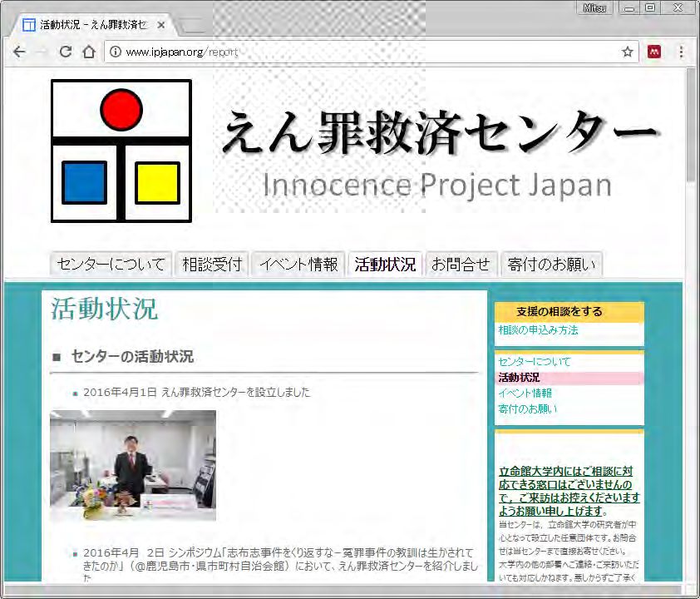
Task: Follow the sidebar 寄付のお願い link
Action: (528, 408)
